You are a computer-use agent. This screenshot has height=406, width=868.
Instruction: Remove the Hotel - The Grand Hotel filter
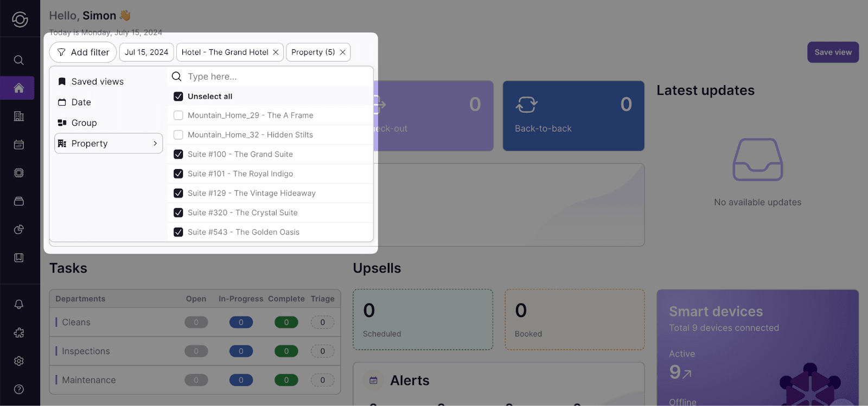pos(276,52)
